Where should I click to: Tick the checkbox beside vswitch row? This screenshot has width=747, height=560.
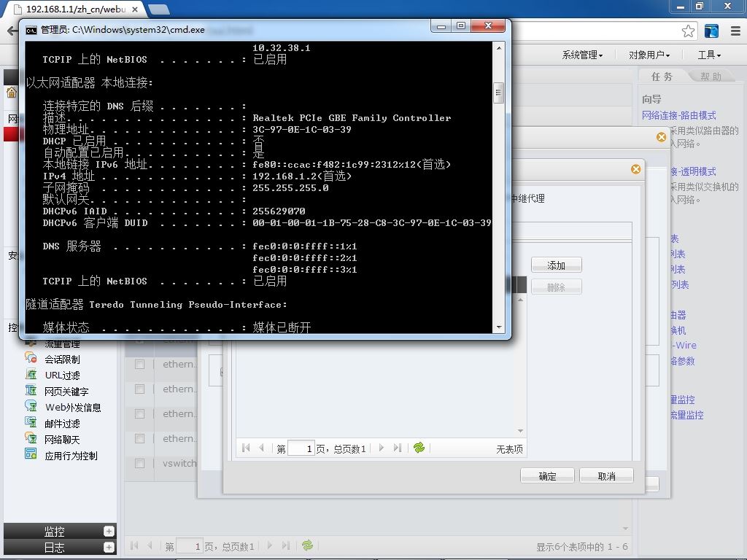(x=139, y=463)
